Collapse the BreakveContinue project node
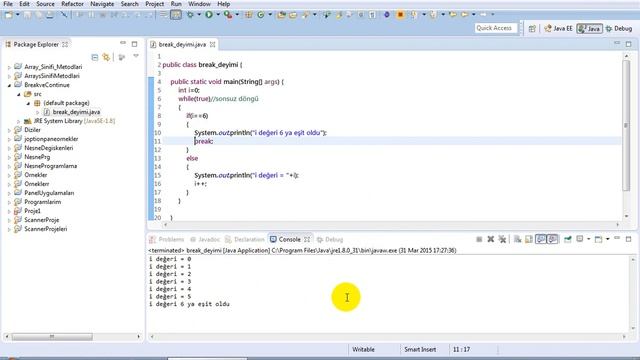This screenshot has height=360, width=640. pyautogui.click(x=9, y=85)
